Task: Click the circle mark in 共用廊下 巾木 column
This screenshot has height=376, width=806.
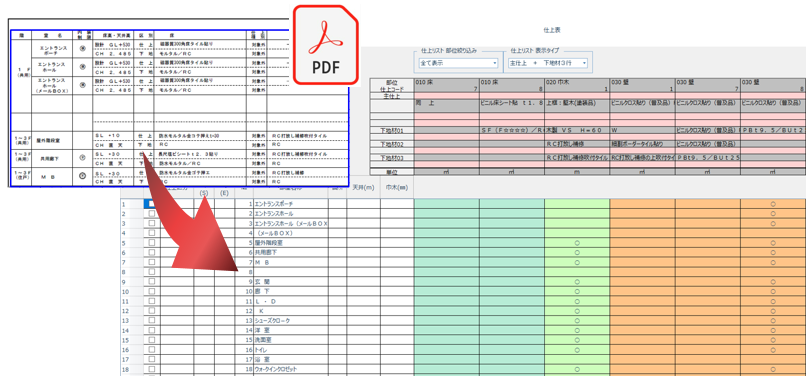Action: coord(577,253)
